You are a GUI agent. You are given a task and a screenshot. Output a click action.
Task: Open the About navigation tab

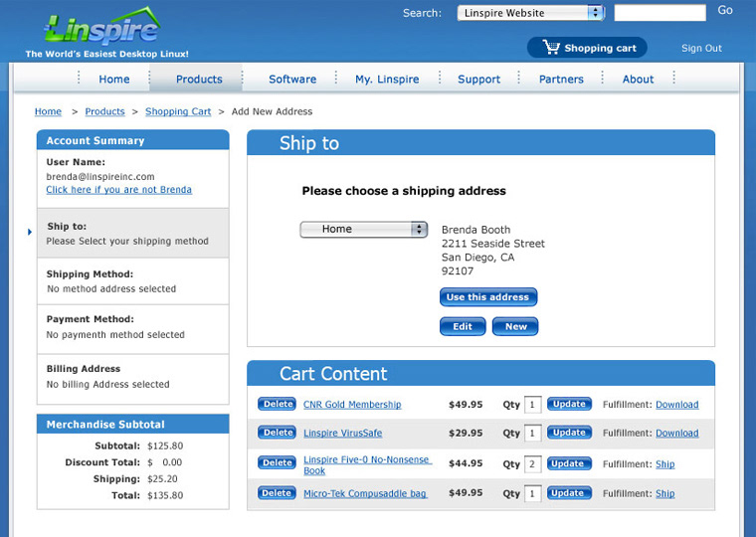638,79
